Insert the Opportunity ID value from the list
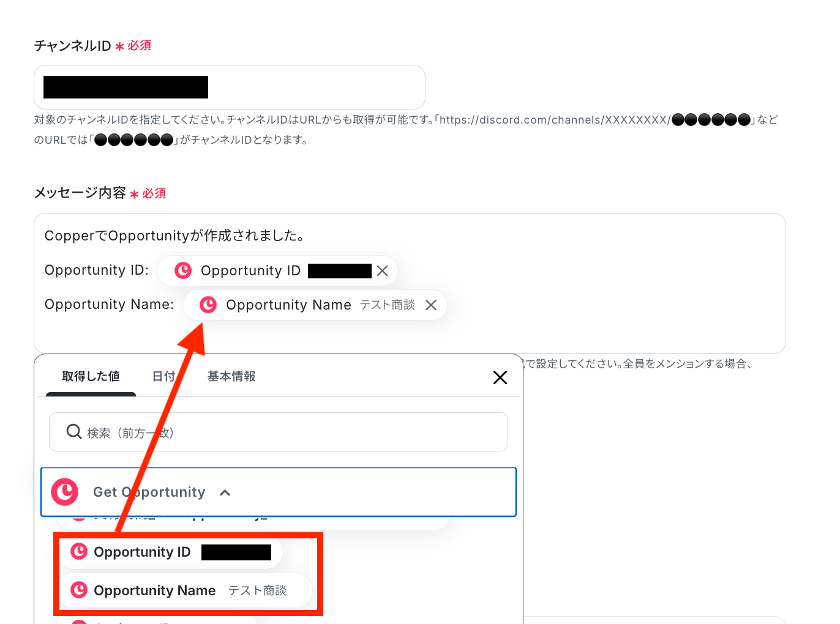840x624 pixels. (x=171, y=552)
